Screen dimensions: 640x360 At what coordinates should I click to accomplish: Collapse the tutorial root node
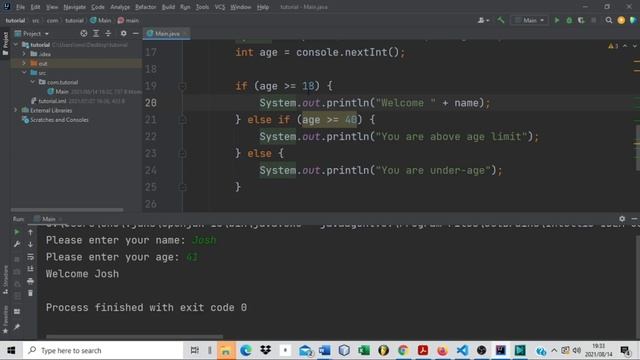click(16, 44)
